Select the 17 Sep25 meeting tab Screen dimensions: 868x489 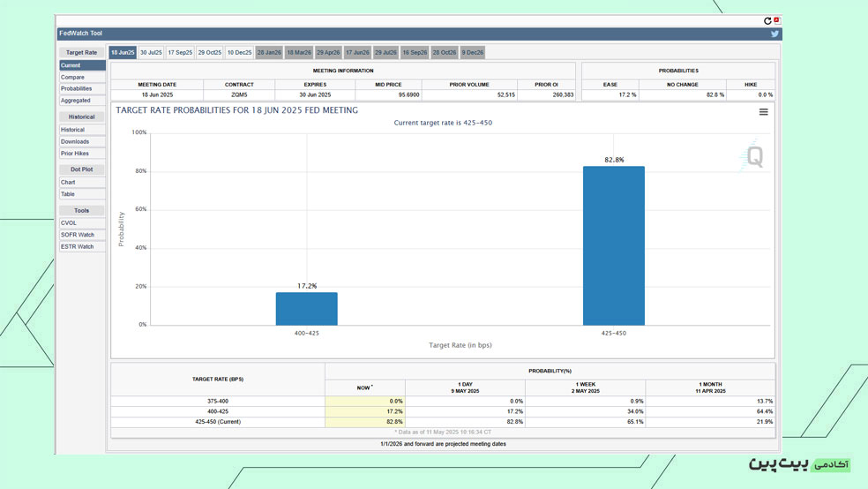(180, 53)
